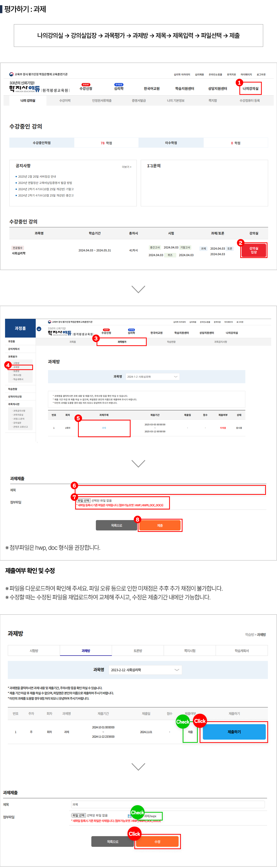
Task: Select the 수강컴퓨터 등록 tab
Action: point(249,101)
